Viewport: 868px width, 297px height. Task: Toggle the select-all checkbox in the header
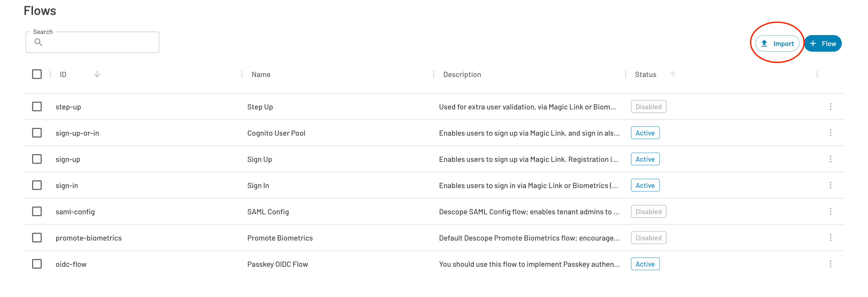point(37,74)
